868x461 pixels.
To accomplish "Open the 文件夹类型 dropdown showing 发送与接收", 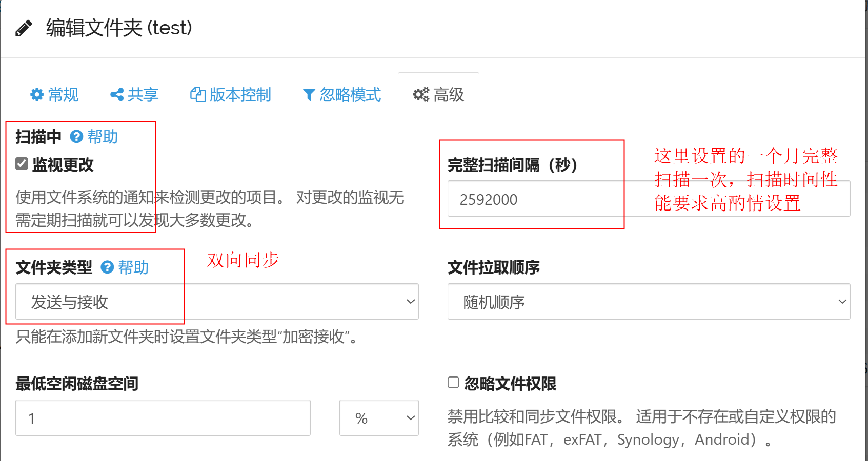I will click(x=217, y=302).
